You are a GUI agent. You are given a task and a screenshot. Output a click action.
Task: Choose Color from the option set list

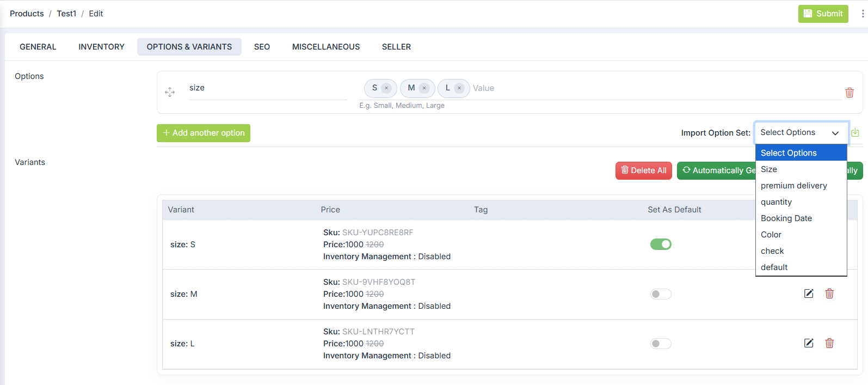pyautogui.click(x=771, y=235)
